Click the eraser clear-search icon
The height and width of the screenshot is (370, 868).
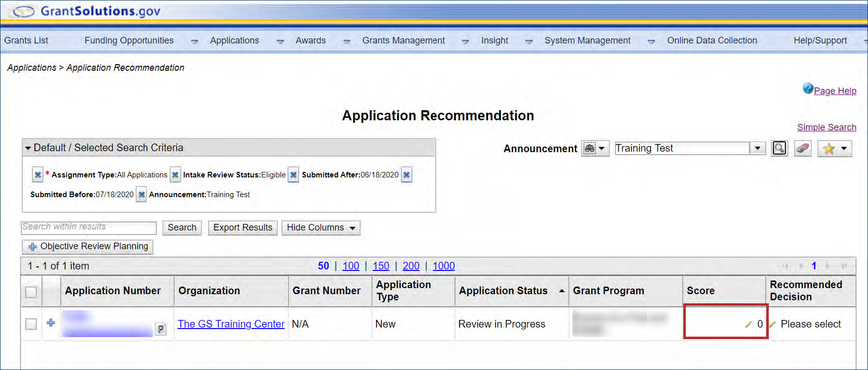pyautogui.click(x=802, y=148)
